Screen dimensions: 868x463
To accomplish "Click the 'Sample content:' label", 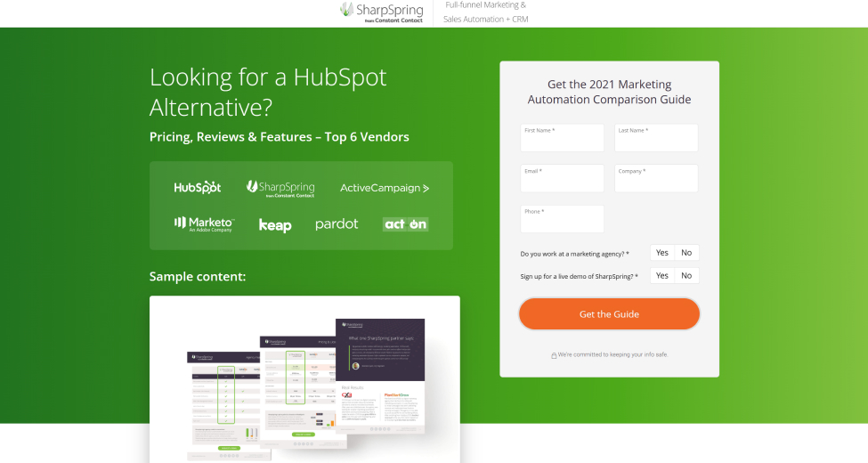I will click(x=198, y=276).
